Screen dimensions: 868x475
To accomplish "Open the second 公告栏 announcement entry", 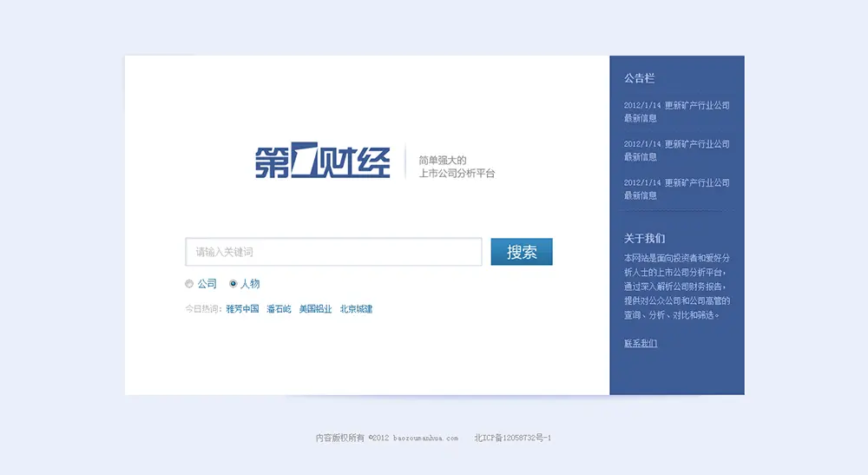I will [x=676, y=150].
